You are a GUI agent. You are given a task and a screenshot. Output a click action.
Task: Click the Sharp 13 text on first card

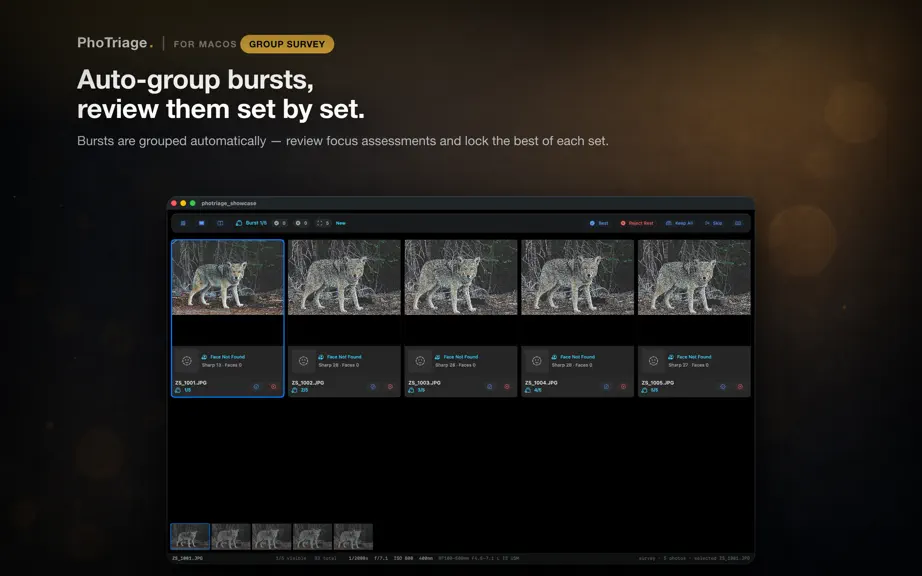[x=211, y=365]
